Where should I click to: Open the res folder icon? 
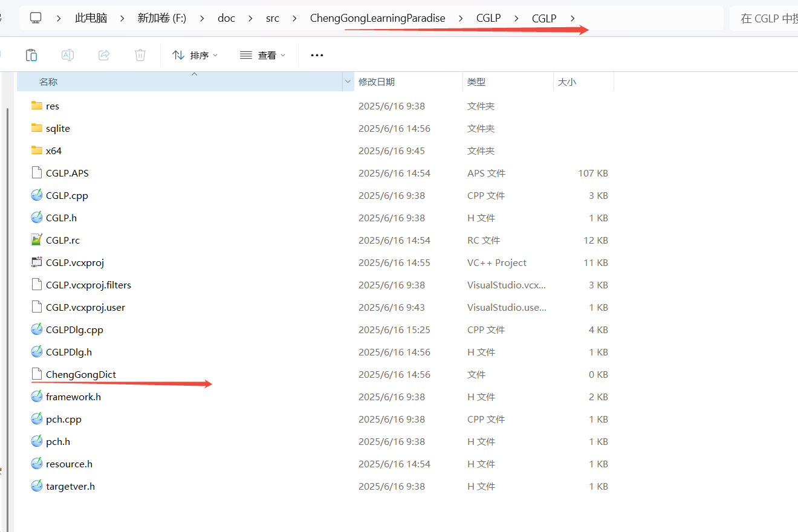click(x=36, y=105)
